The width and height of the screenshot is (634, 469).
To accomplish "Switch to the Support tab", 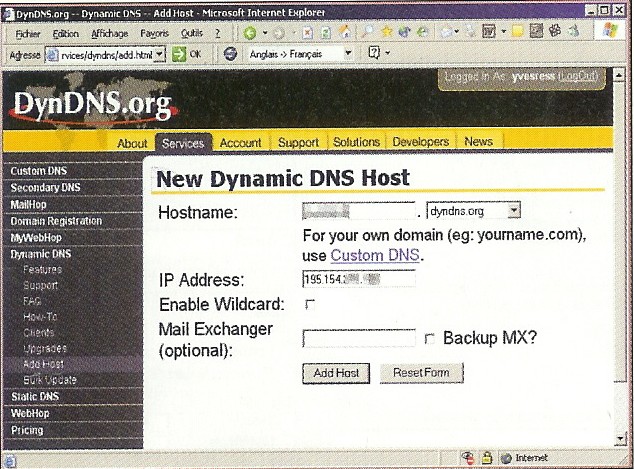I will (x=298, y=142).
